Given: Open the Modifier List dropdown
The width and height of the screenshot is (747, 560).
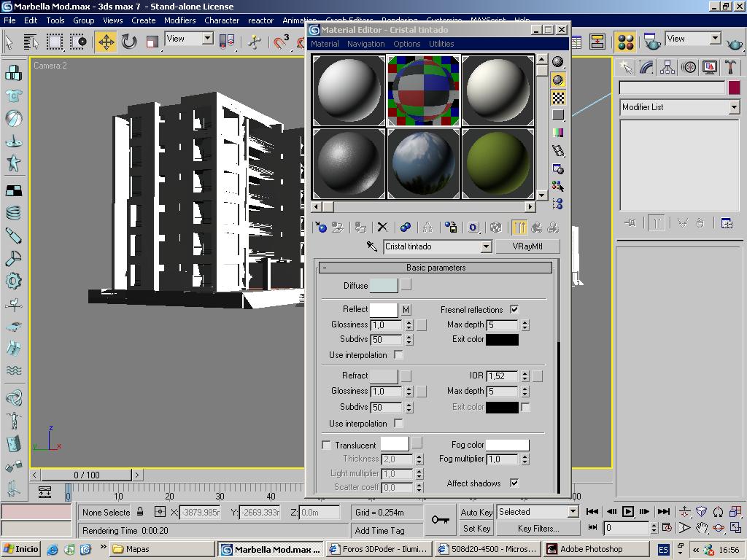Looking at the screenshot, I should point(734,107).
